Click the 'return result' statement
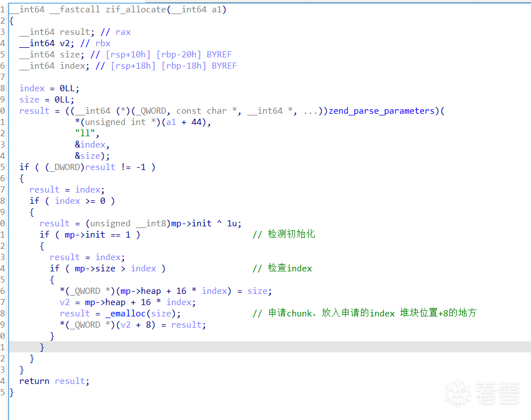 [x=54, y=381]
